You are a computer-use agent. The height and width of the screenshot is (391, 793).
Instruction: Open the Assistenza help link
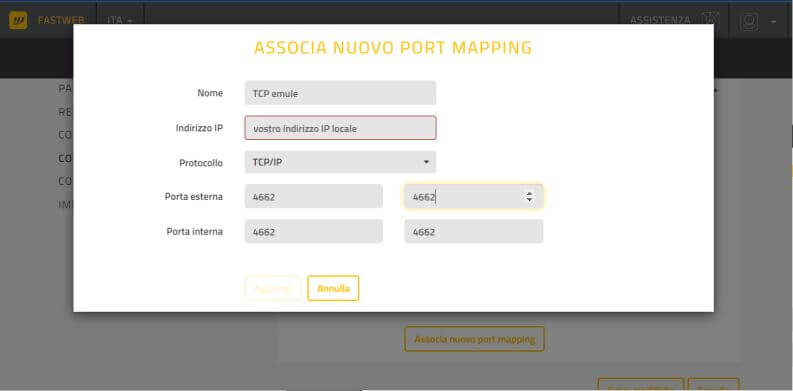click(660, 20)
